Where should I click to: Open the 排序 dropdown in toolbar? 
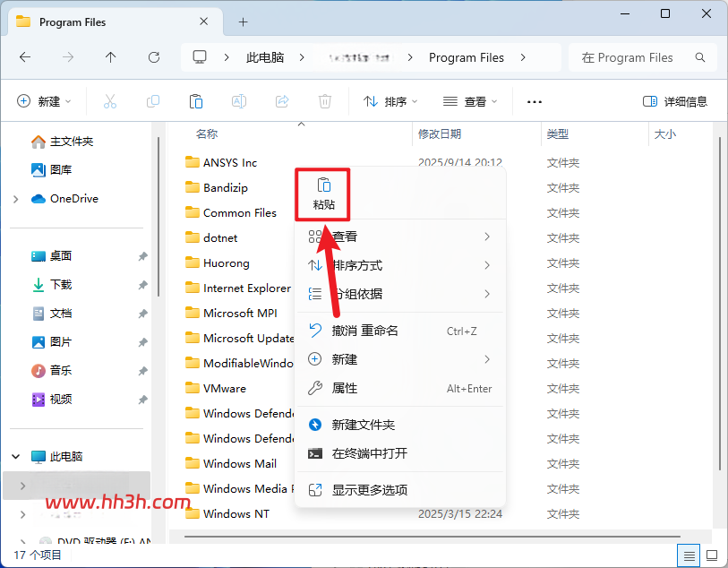(x=390, y=101)
